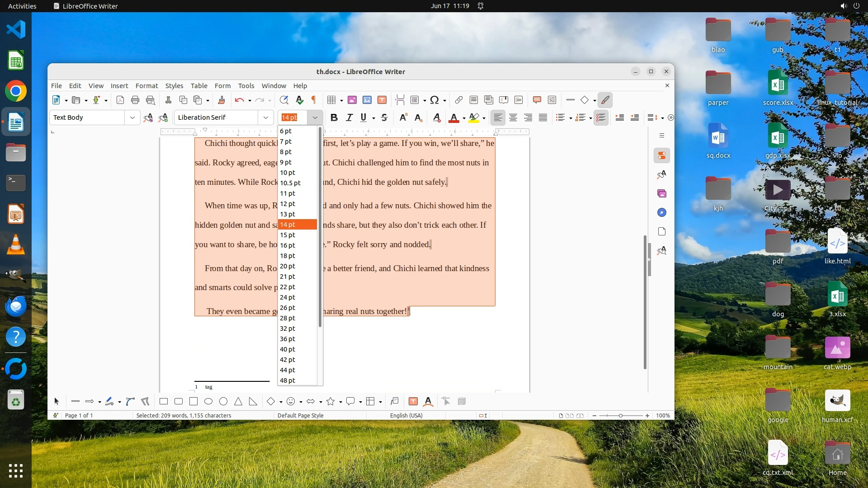Viewport: 868px width, 488px height.
Task: Choose 24 pt from font size list
Action: [288, 297]
